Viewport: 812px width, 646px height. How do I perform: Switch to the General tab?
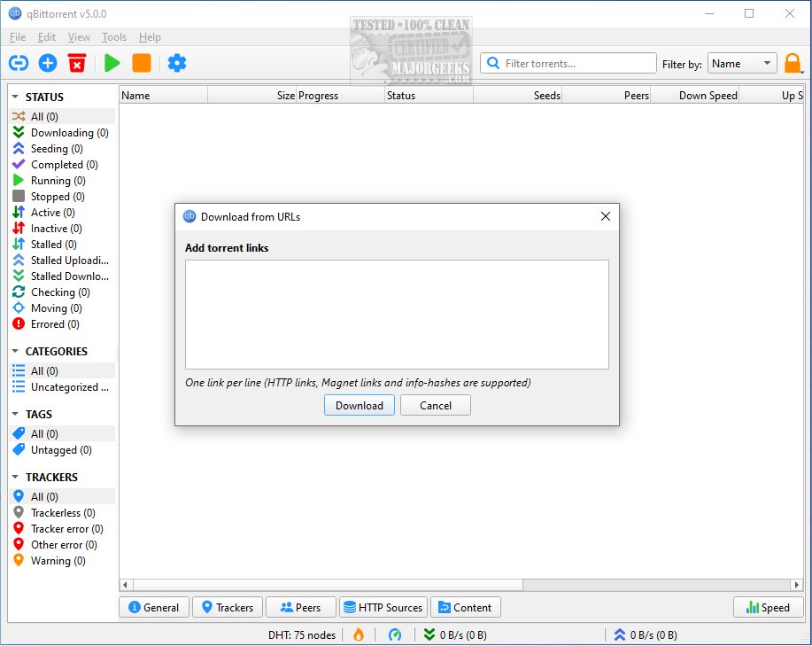[154, 608]
